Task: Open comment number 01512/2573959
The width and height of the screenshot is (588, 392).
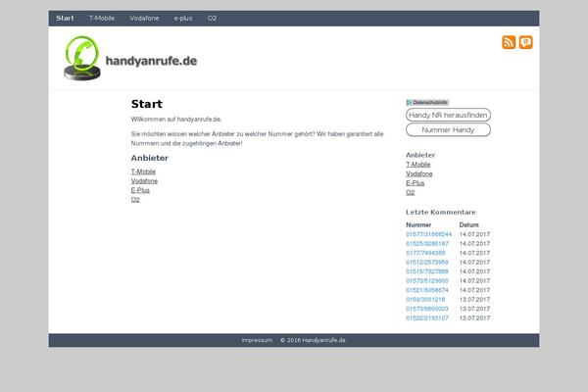Action: click(x=427, y=263)
